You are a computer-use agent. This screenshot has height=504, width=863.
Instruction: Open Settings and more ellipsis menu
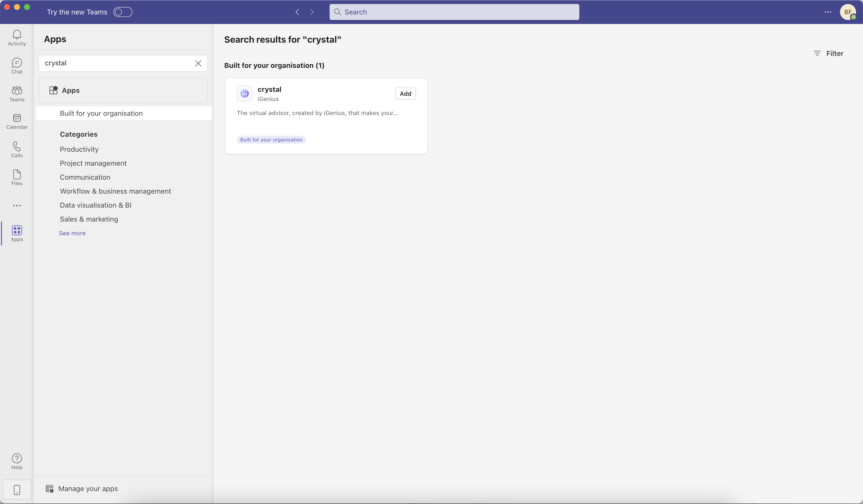[828, 12]
